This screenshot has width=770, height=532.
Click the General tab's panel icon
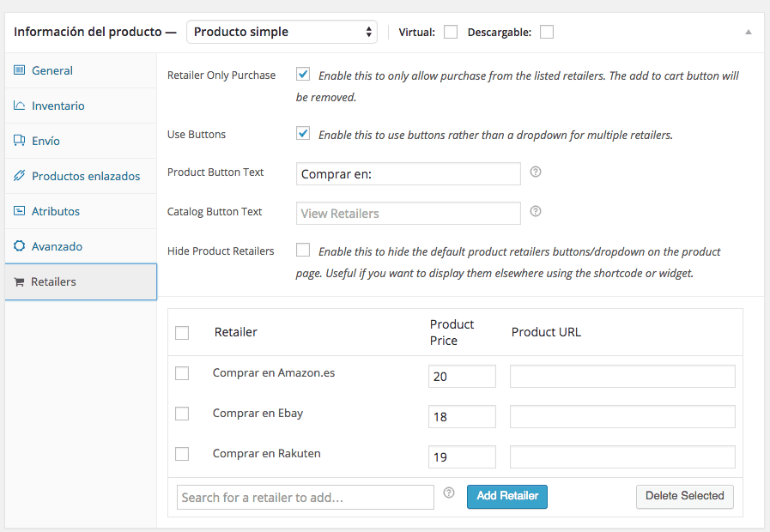coord(20,70)
